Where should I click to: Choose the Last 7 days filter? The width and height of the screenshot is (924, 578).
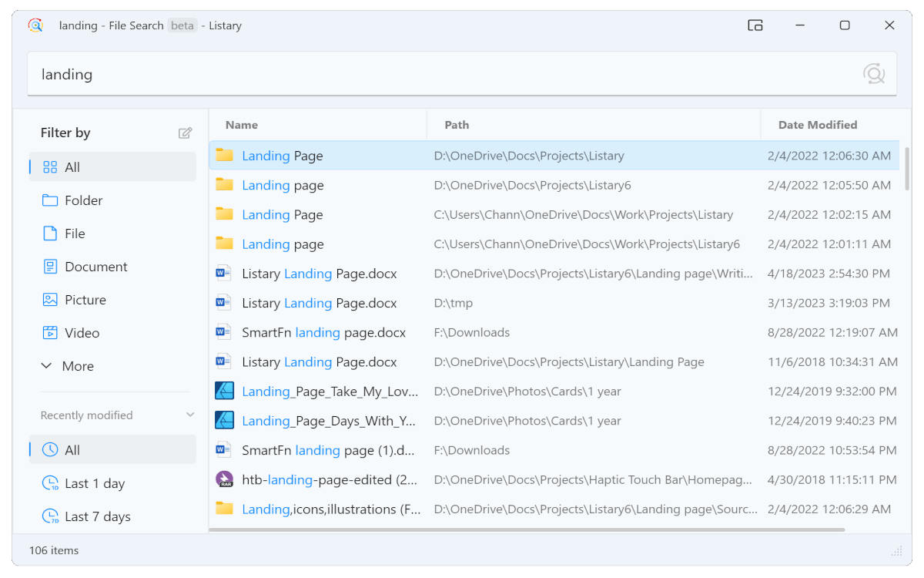(97, 516)
